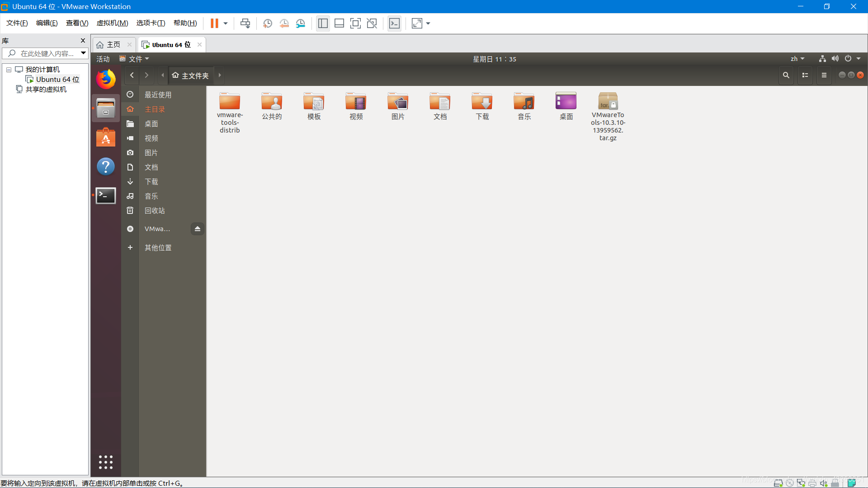Image resolution: width=868 pixels, height=488 pixels.
Task: Open the stretch display dropdown arrow
Action: pos(428,24)
